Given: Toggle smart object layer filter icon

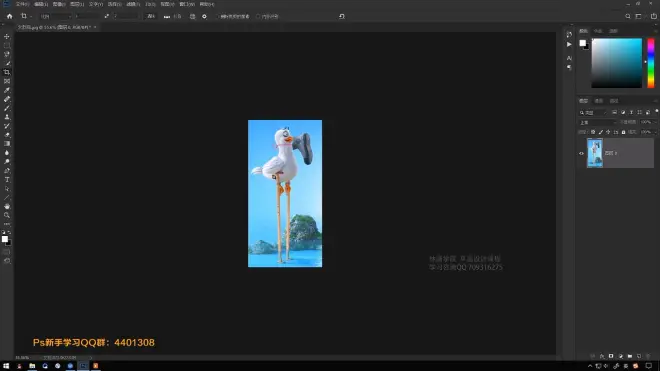Looking at the screenshot, I should (x=648, y=112).
